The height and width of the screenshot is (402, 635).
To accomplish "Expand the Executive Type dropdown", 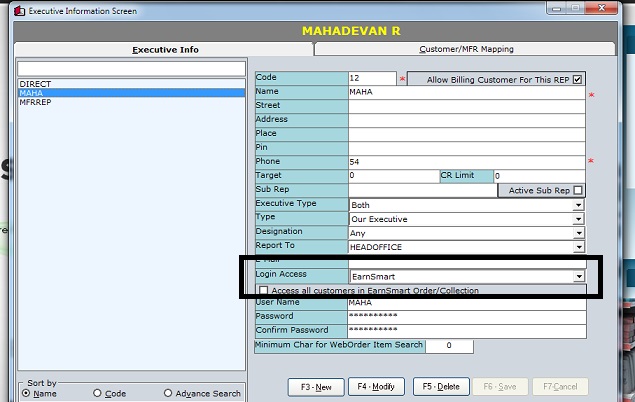I will pyautogui.click(x=578, y=205).
